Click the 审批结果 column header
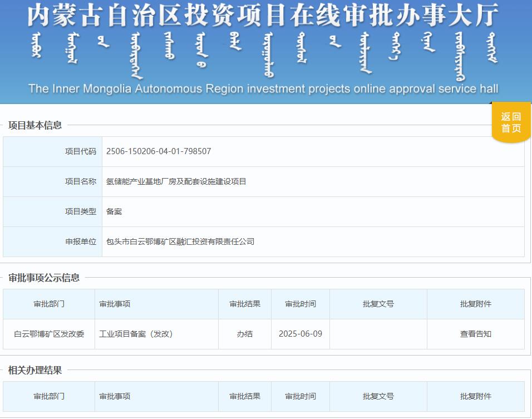This screenshot has width=532, height=419. click(x=244, y=303)
